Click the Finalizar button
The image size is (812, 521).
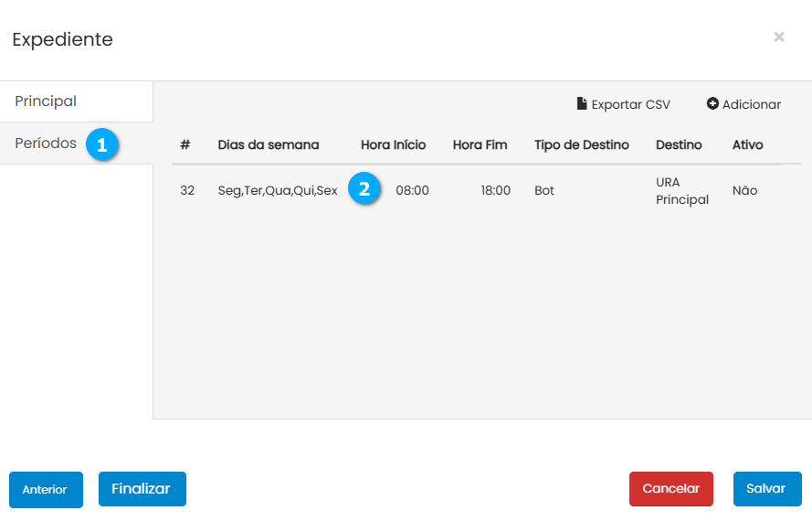pyautogui.click(x=142, y=489)
